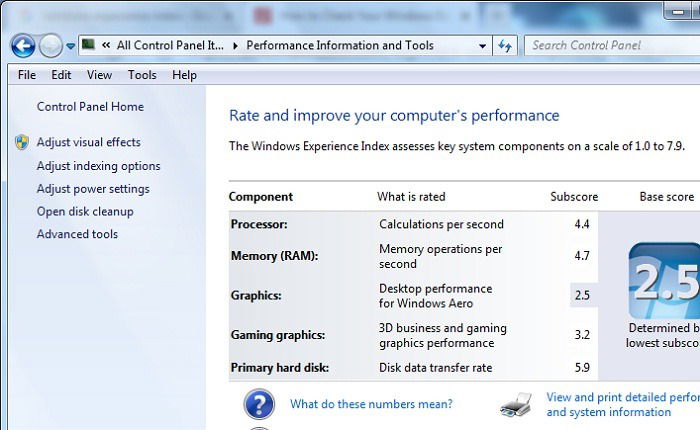Click the Component column header
This screenshot has width=700, height=430.
(261, 197)
